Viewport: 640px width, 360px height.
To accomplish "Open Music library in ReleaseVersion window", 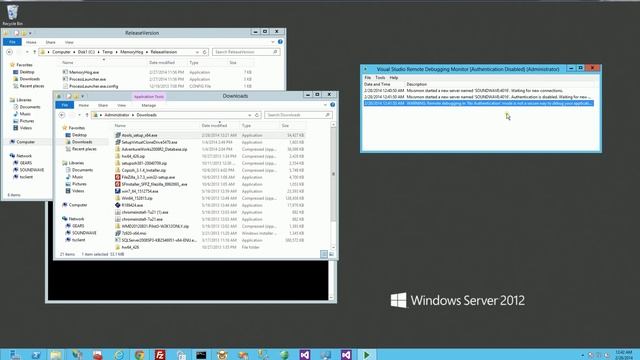I will [x=25, y=114].
